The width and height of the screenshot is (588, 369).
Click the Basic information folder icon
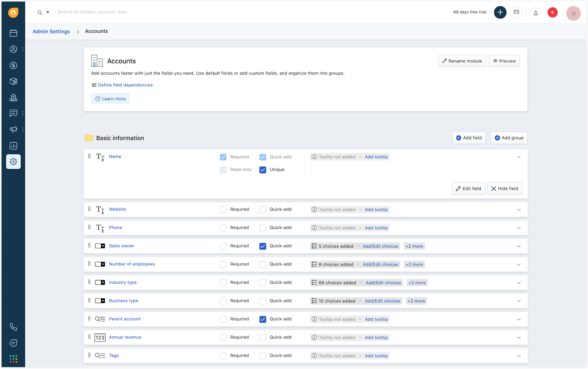(89, 138)
